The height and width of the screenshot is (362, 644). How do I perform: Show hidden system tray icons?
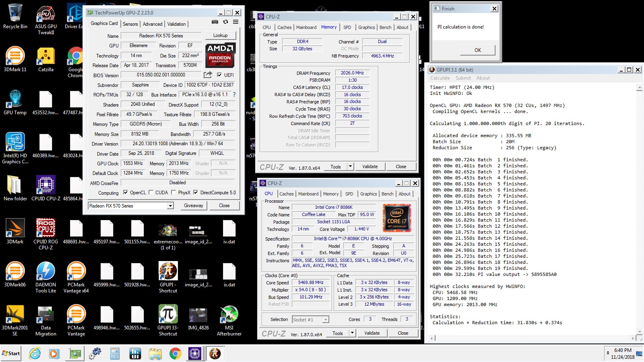coord(608,353)
